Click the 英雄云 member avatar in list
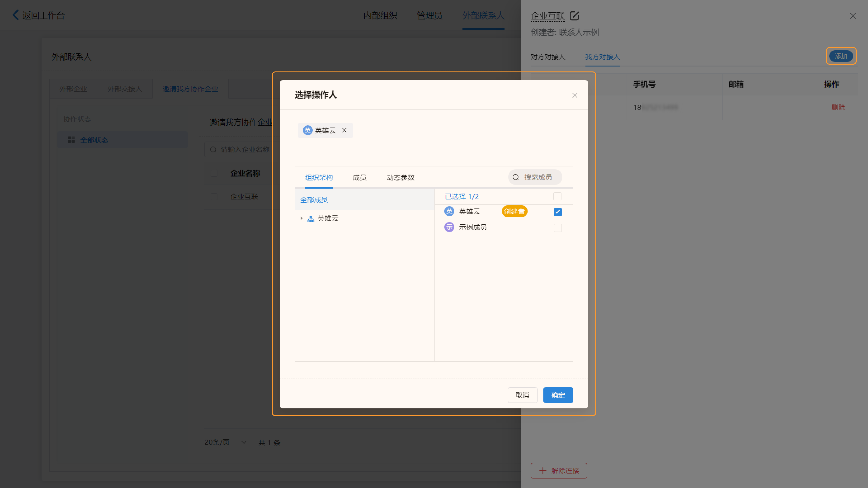The width and height of the screenshot is (868, 488). [449, 211]
